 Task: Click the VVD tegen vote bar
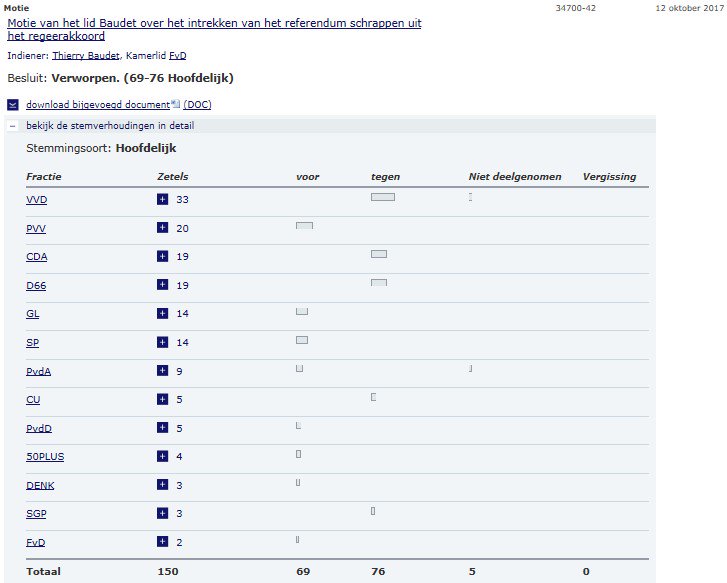coord(383,197)
